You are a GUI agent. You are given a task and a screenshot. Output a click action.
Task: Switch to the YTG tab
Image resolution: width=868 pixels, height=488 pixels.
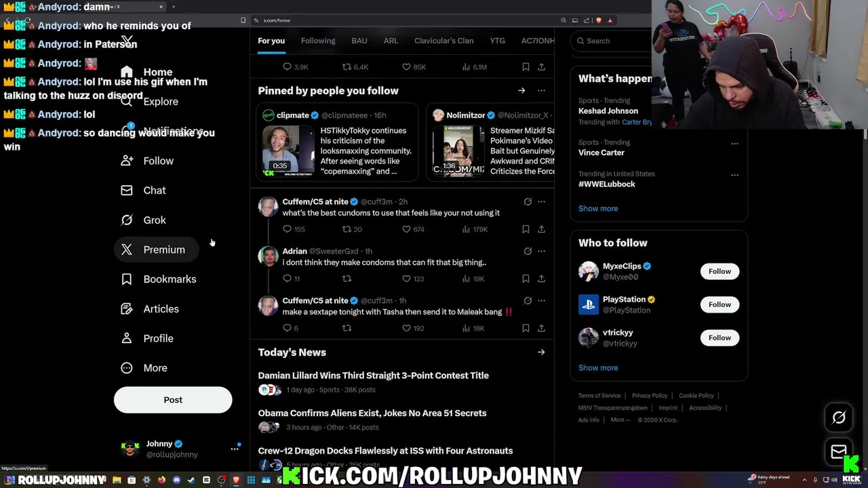498,41
